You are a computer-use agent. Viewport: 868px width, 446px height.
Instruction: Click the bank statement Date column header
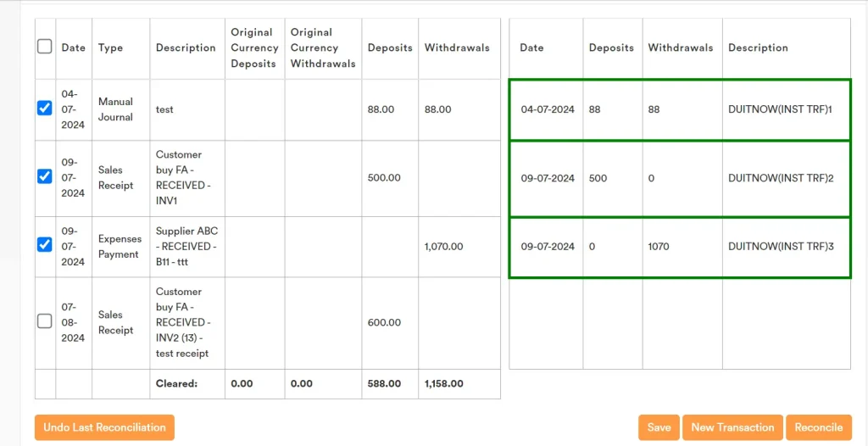pyautogui.click(x=531, y=47)
